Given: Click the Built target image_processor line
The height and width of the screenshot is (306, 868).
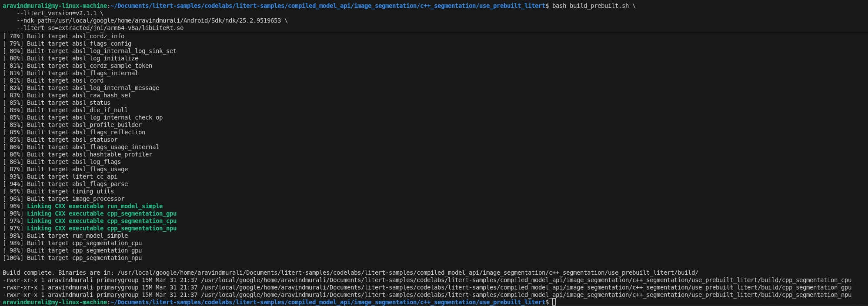Looking at the screenshot, I should [x=75, y=199].
